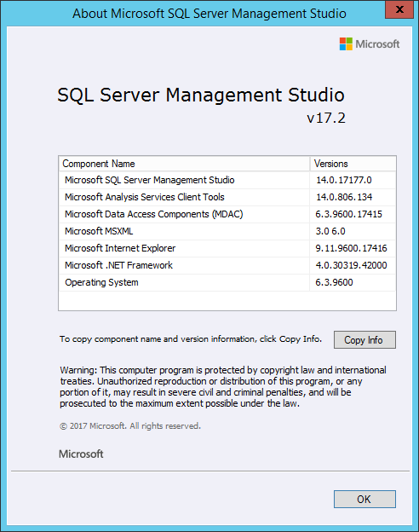Select Microsoft Analysis Services Client Tools row
Screen dimensions: 419x532
click(x=227, y=197)
